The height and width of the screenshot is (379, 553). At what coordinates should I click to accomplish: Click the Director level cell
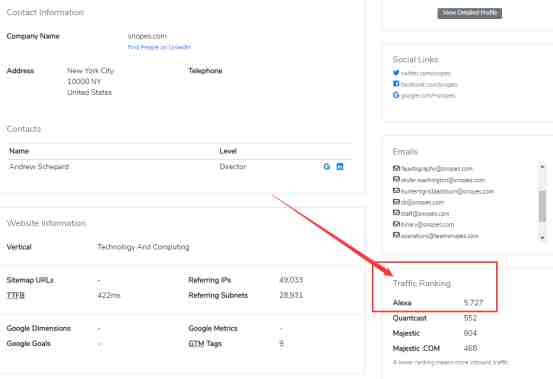click(233, 166)
